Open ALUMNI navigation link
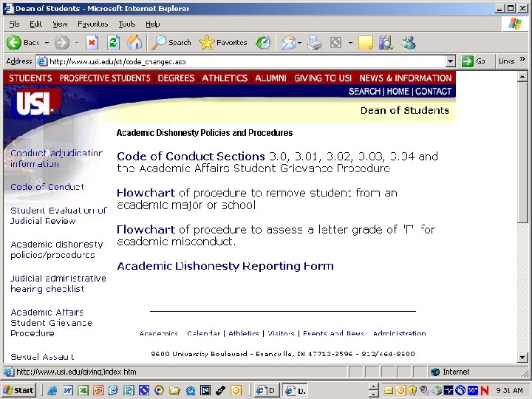The width and height of the screenshot is (532, 399). click(x=270, y=78)
